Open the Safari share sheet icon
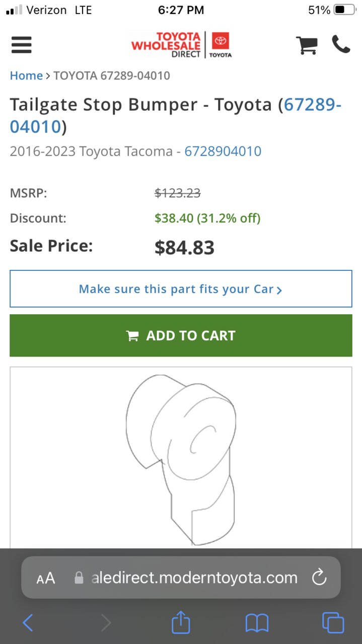 181,623
